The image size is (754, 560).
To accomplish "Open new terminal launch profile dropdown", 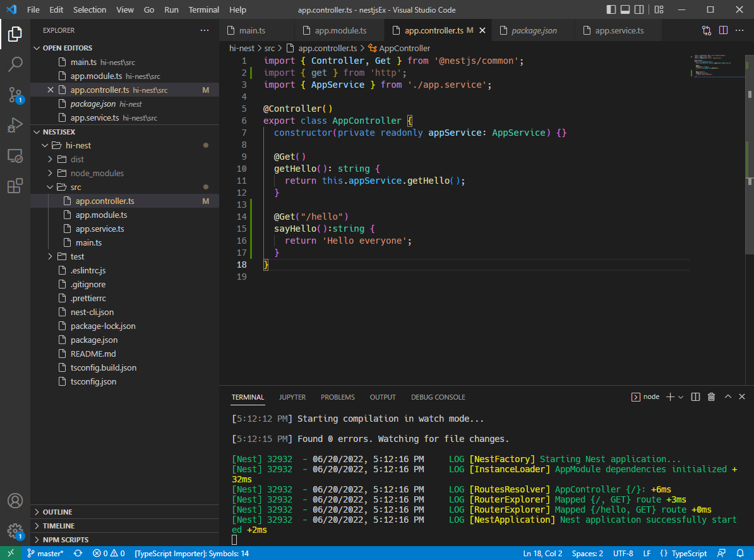I will tap(681, 397).
